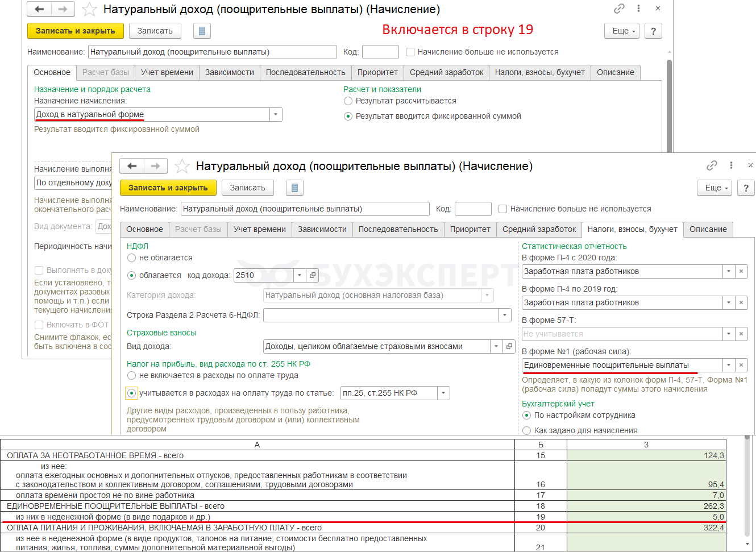Expand the Назначение начисления dropdown
Viewport: 756px width, 552px height.
point(276,114)
